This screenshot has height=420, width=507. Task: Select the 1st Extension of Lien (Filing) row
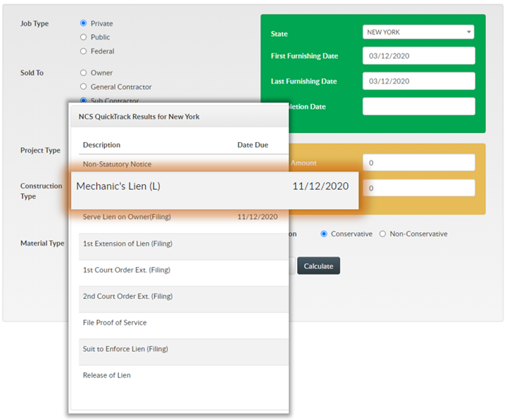(179, 243)
